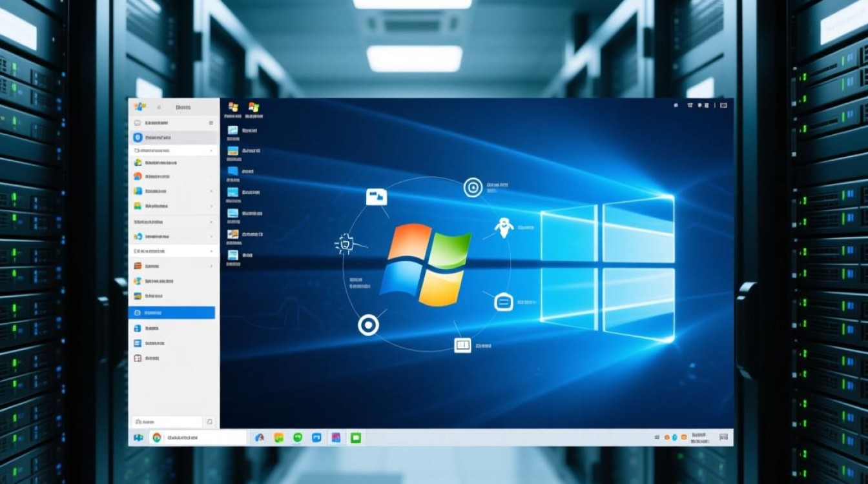Click the white folder icon on the circular diagram
The height and width of the screenshot is (484, 868).
[376, 197]
